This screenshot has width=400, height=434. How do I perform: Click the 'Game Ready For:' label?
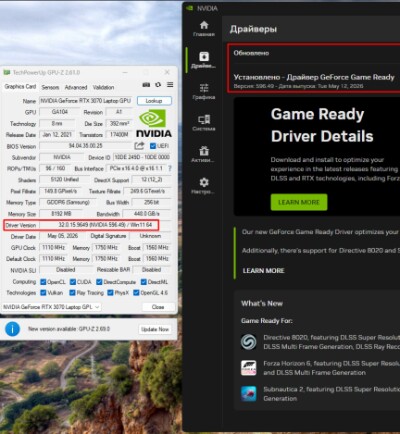tap(267, 321)
